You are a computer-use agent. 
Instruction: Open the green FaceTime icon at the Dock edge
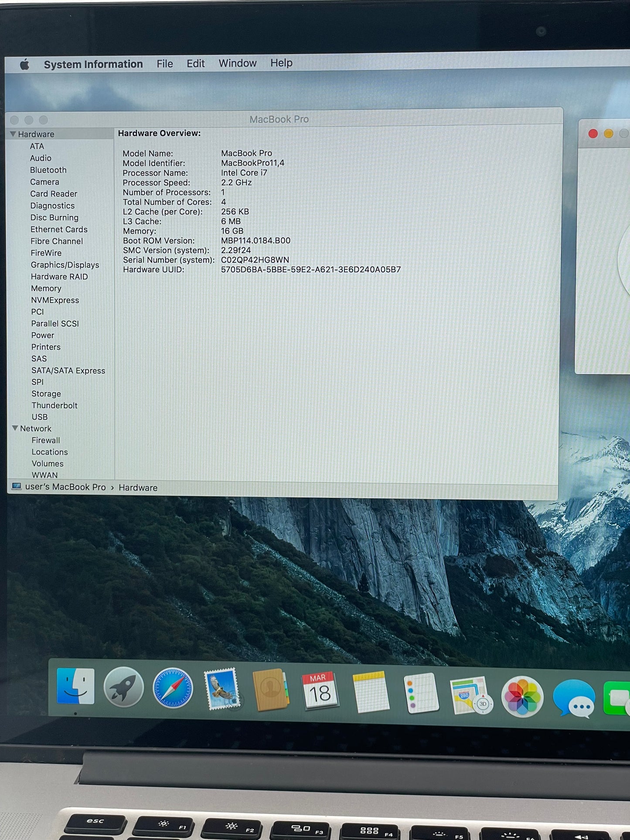click(616, 698)
